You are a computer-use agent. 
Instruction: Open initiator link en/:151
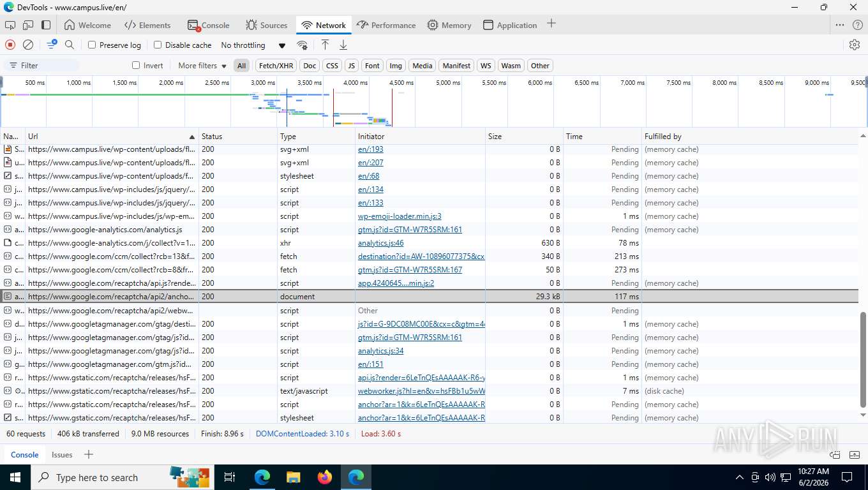371,364
